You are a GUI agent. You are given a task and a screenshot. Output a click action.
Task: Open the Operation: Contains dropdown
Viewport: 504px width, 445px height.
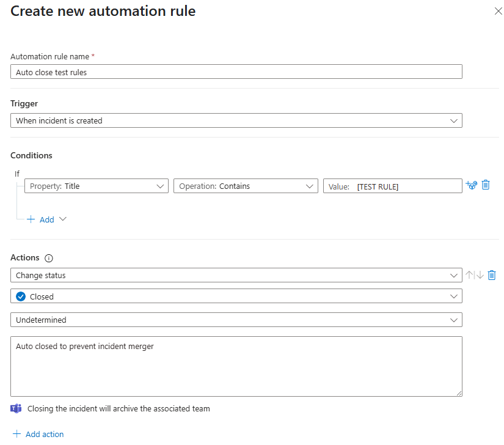pos(246,186)
